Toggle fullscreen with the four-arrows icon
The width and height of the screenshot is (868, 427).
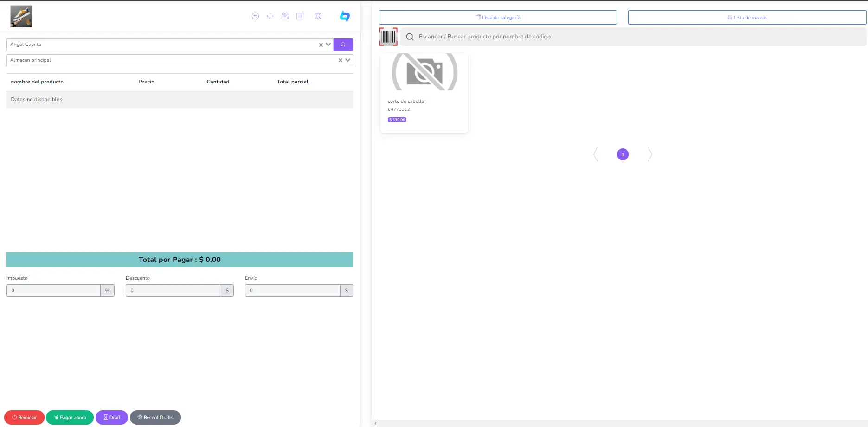270,16
